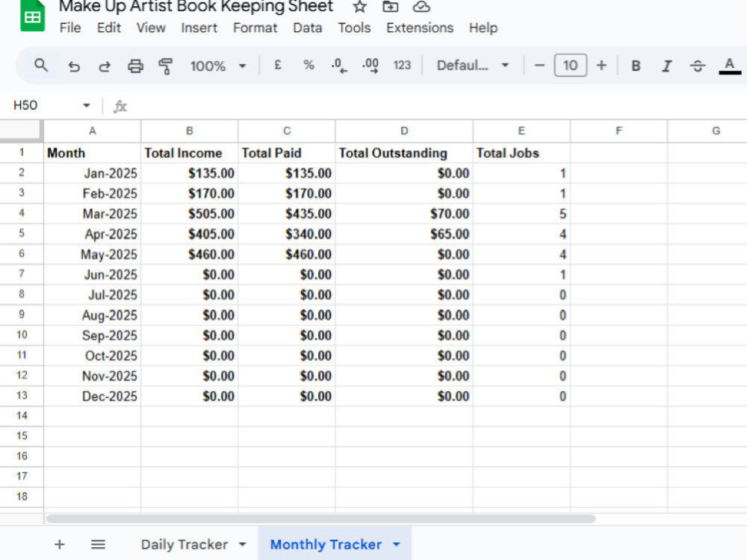
Task: Expand the name box dropdown arrow
Action: (86, 105)
